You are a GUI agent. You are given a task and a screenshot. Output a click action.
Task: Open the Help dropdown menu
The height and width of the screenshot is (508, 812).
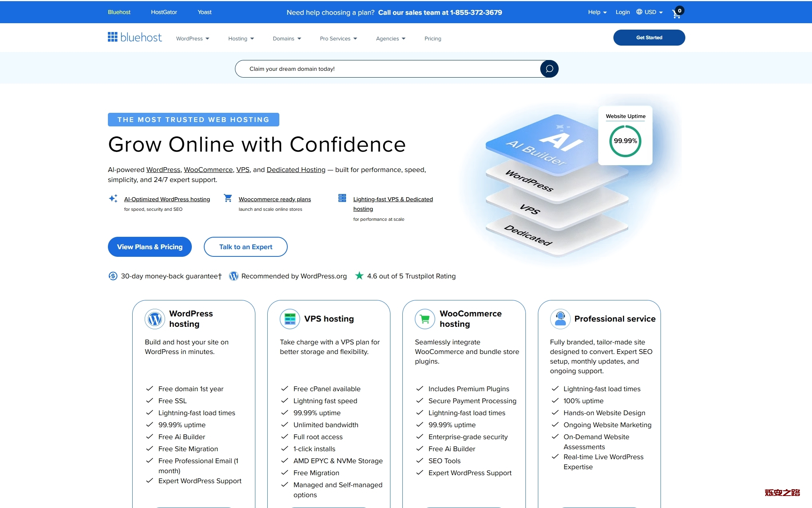coord(597,12)
